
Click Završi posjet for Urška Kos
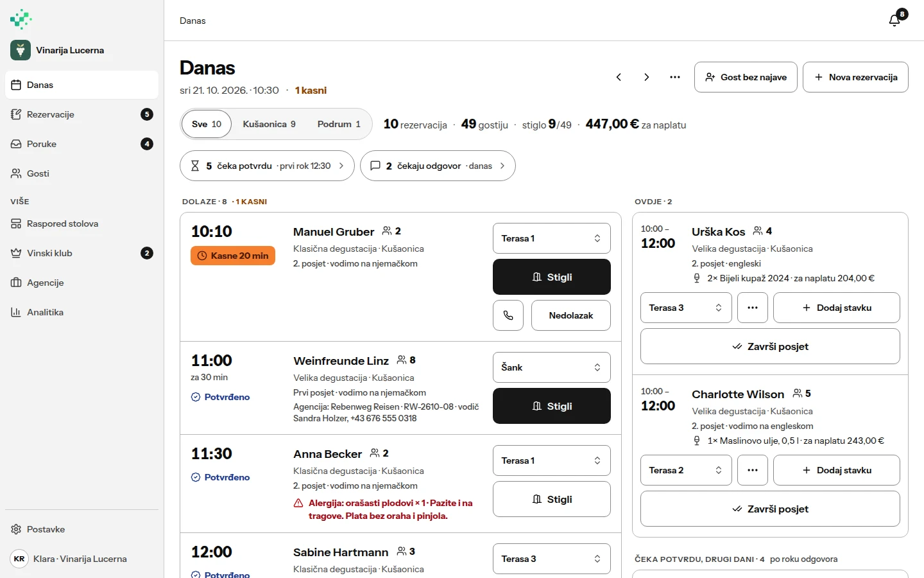(770, 346)
